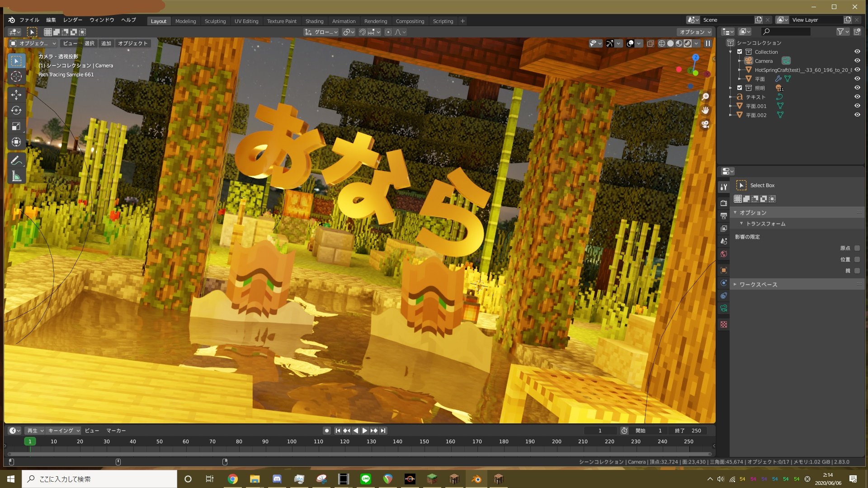
Task: Select the Move tool in the toolbar
Action: pyautogui.click(x=16, y=95)
